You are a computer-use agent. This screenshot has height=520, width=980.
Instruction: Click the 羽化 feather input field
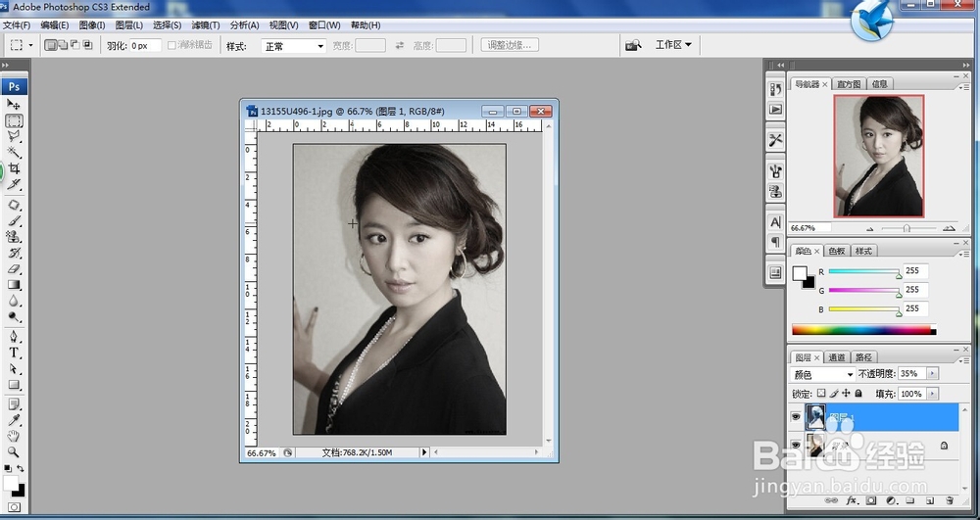pyautogui.click(x=146, y=46)
